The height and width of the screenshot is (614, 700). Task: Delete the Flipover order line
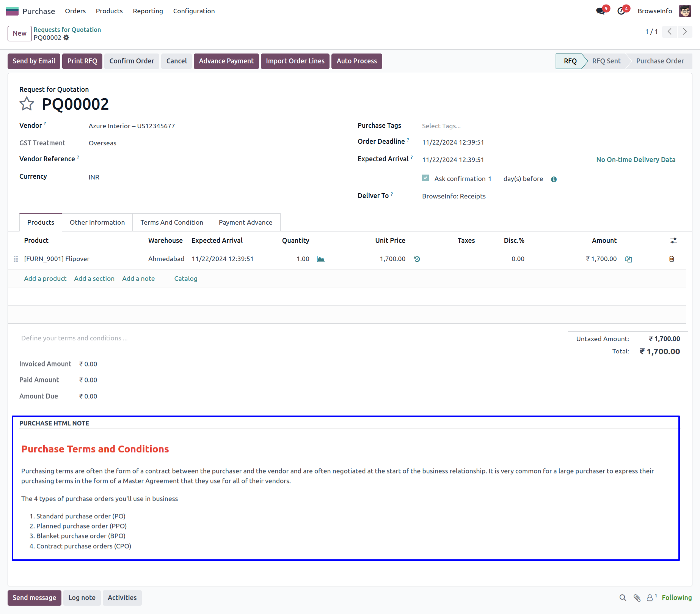pos(672,259)
